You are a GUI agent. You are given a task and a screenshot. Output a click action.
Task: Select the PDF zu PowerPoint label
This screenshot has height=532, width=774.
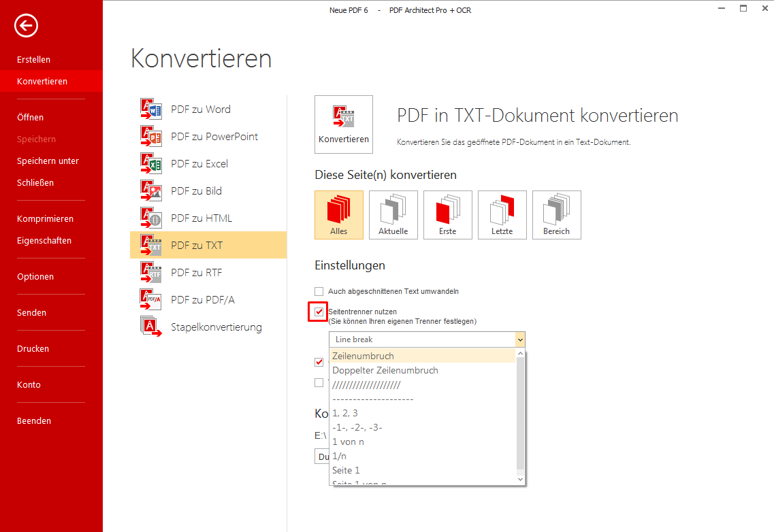coord(214,136)
